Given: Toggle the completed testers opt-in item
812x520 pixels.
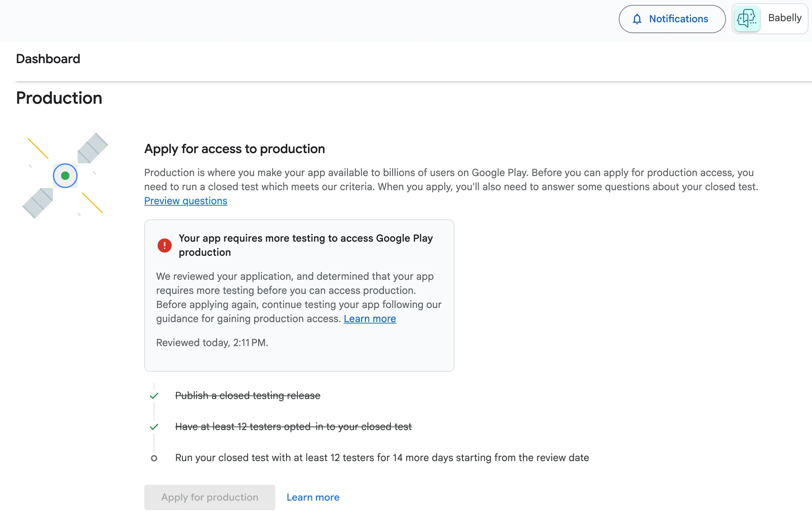Looking at the screenshot, I should 293,427.
